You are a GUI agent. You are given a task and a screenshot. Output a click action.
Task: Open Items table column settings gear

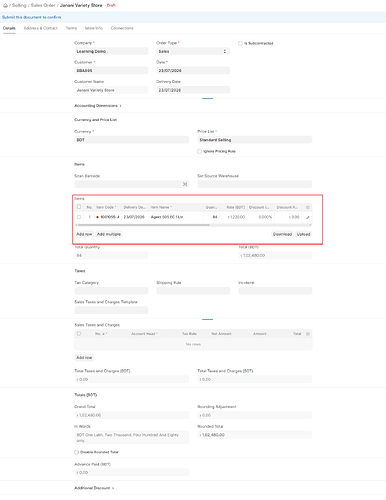[x=308, y=207]
